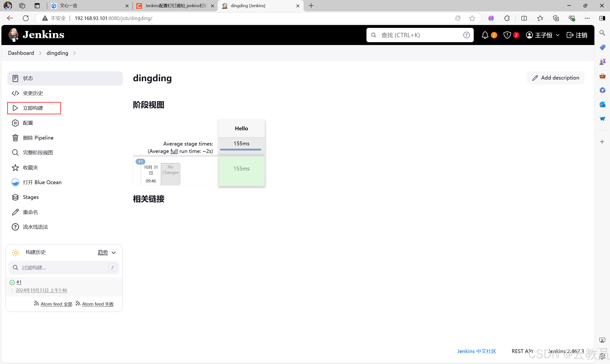Viewport: 610px width, 364px height.
Task: Open build #1 in build history
Action: (x=19, y=282)
